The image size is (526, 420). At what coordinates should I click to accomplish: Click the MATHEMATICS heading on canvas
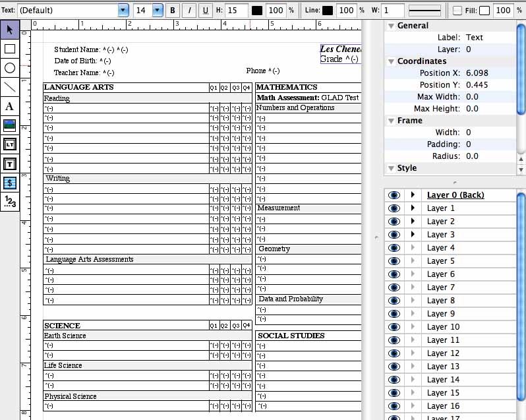click(287, 87)
